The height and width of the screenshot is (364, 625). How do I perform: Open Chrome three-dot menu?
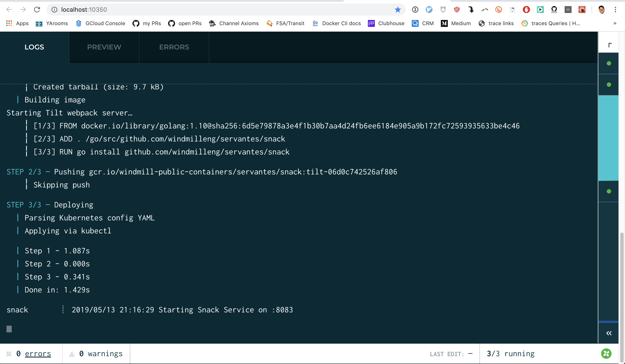(x=615, y=9)
